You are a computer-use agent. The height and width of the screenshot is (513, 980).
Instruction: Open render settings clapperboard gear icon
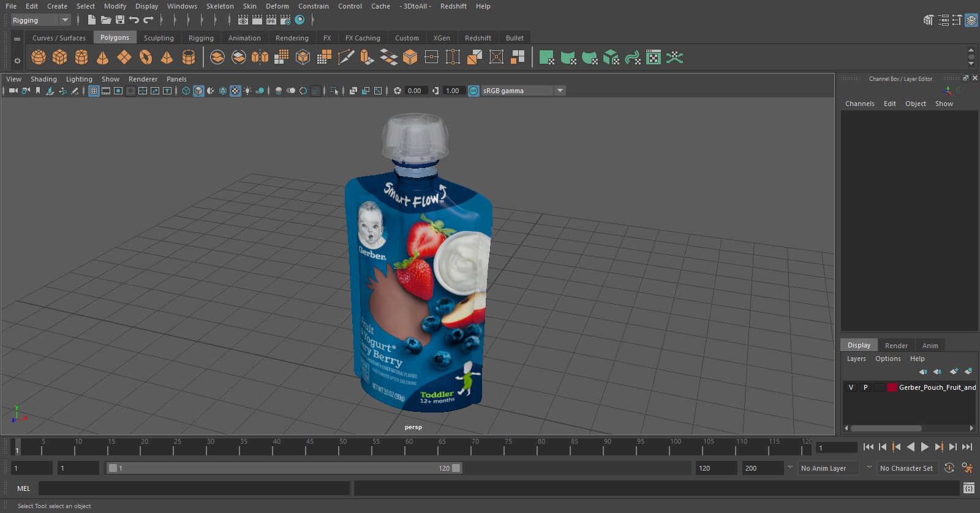[x=285, y=20]
